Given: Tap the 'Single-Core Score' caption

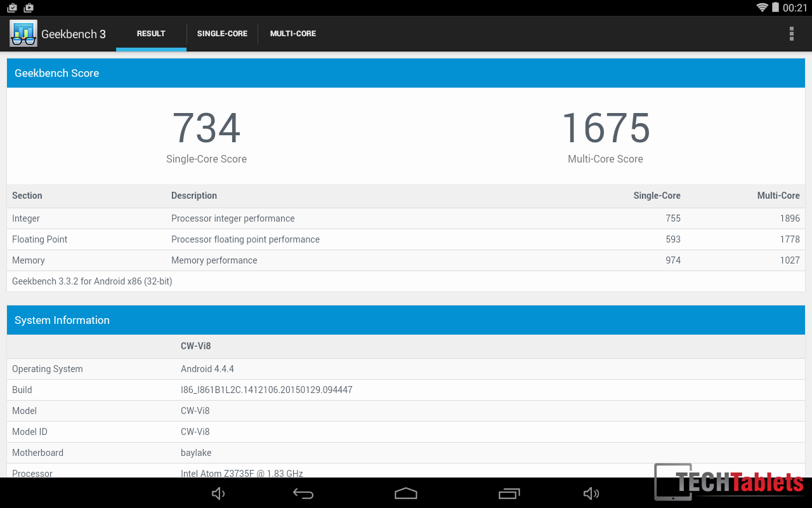Looking at the screenshot, I should pos(206,159).
